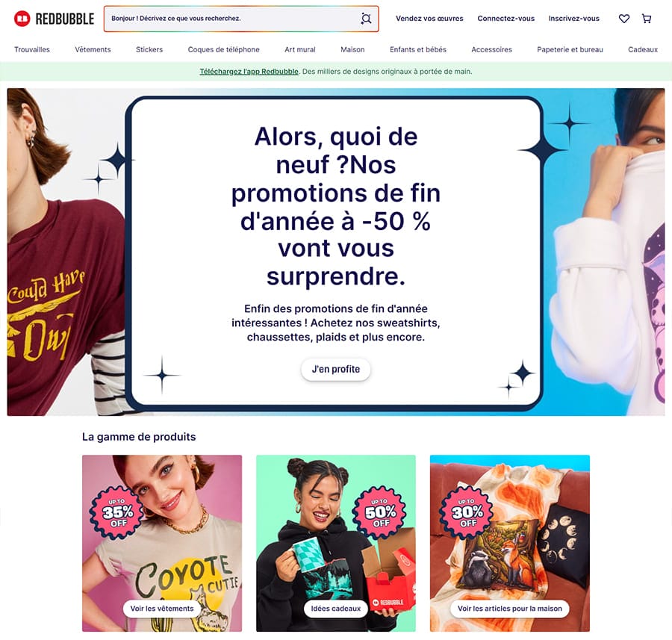Viewport: 672px width, 640px height.
Task: Open the Vêtements menu
Action: (x=93, y=50)
